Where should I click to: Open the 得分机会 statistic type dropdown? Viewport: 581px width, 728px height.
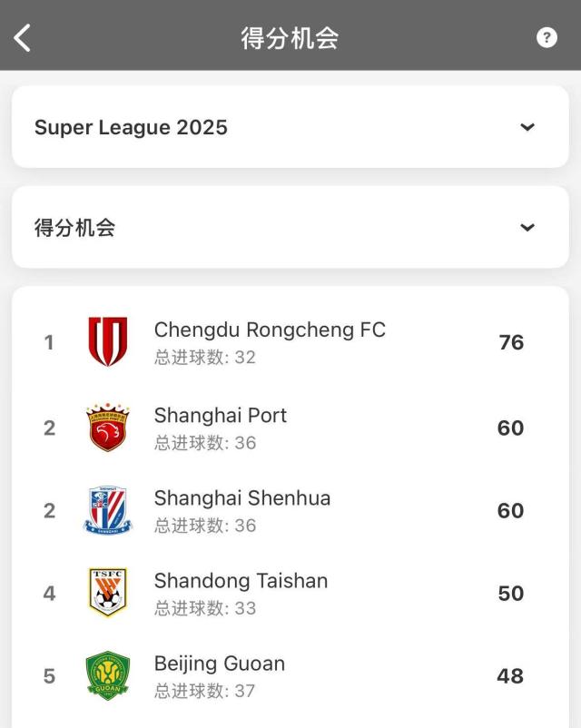pos(290,227)
